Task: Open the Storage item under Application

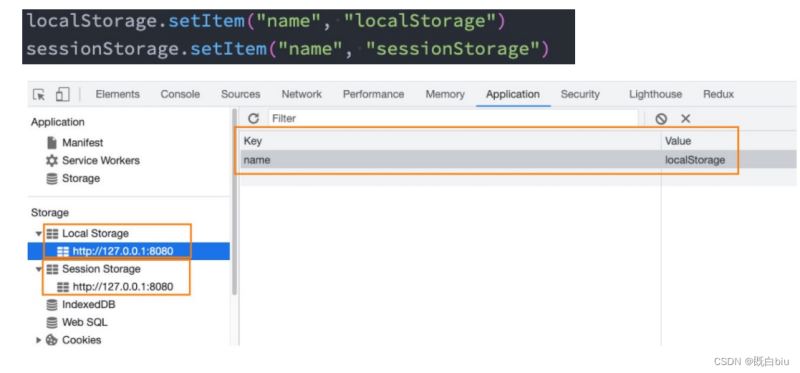Action: 81,179
